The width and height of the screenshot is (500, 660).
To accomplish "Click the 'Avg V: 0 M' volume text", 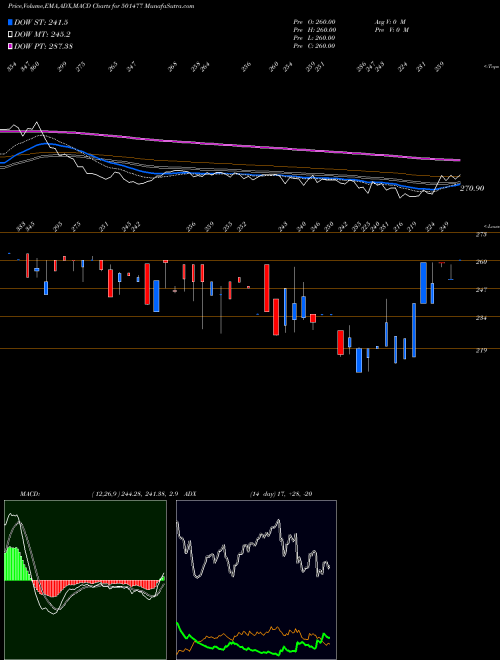I will [x=390, y=22].
